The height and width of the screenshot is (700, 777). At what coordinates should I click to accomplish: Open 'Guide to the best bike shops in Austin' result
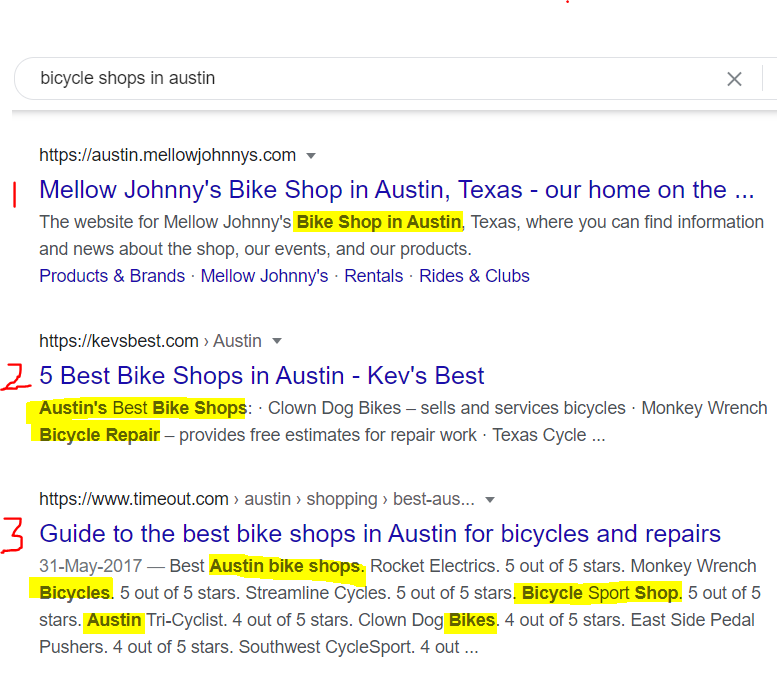point(380,533)
